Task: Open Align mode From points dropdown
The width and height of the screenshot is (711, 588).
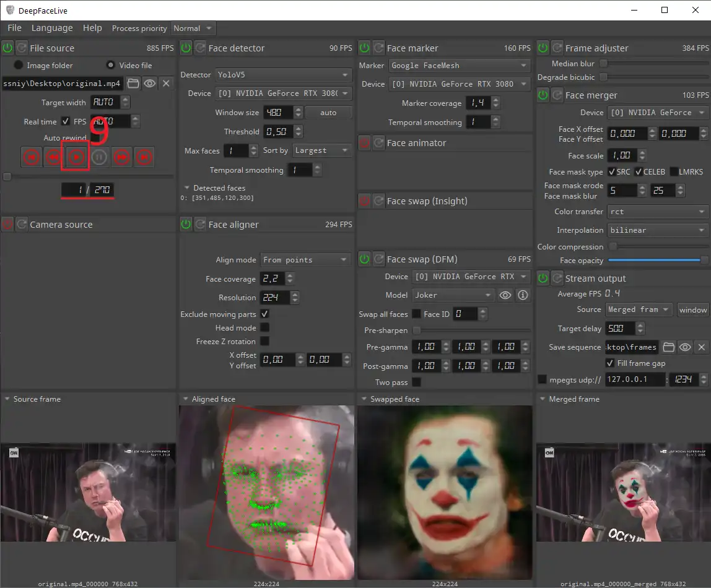Action: 305,260
